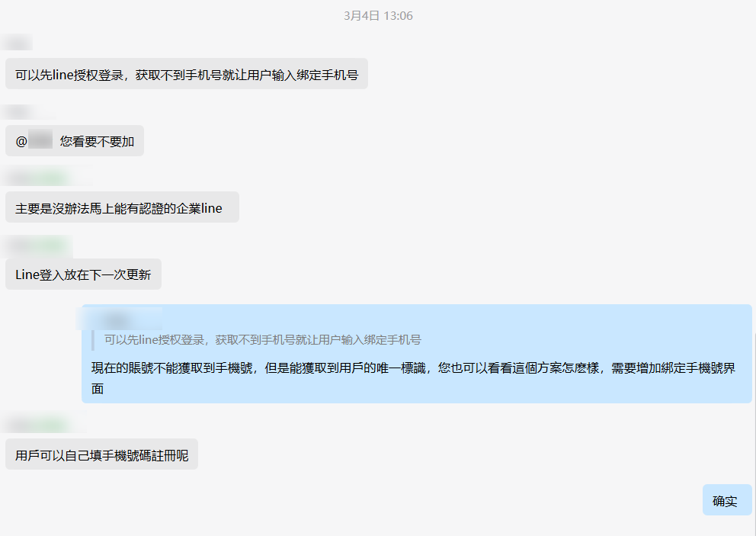This screenshot has height=536, width=756.
Task: Click the @ mention in 您看要不要加 message
Action: pos(34,141)
